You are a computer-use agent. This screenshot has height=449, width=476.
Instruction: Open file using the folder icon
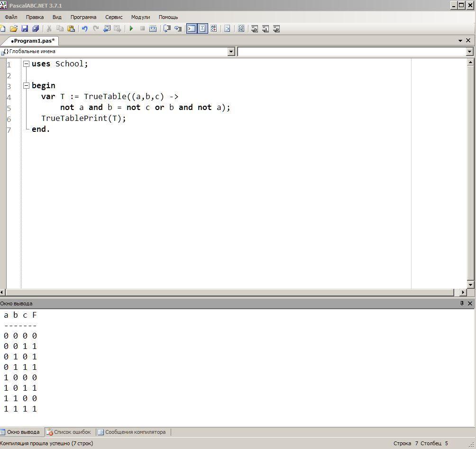pyautogui.click(x=13, y=29)
